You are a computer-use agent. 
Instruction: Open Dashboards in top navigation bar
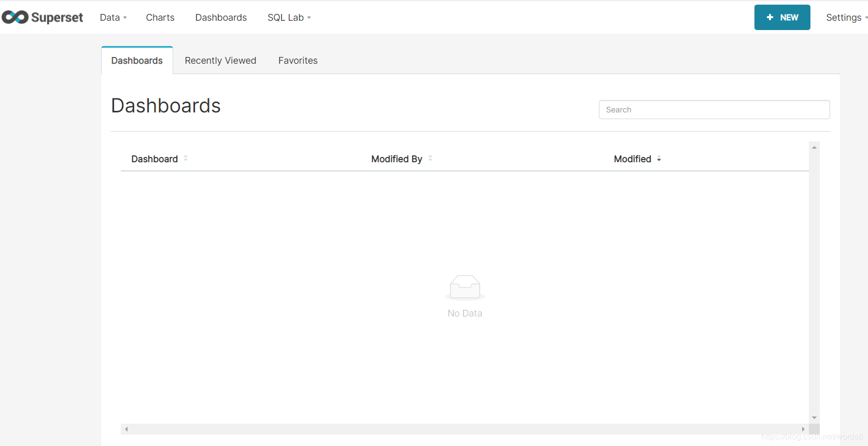coord(221,18)
